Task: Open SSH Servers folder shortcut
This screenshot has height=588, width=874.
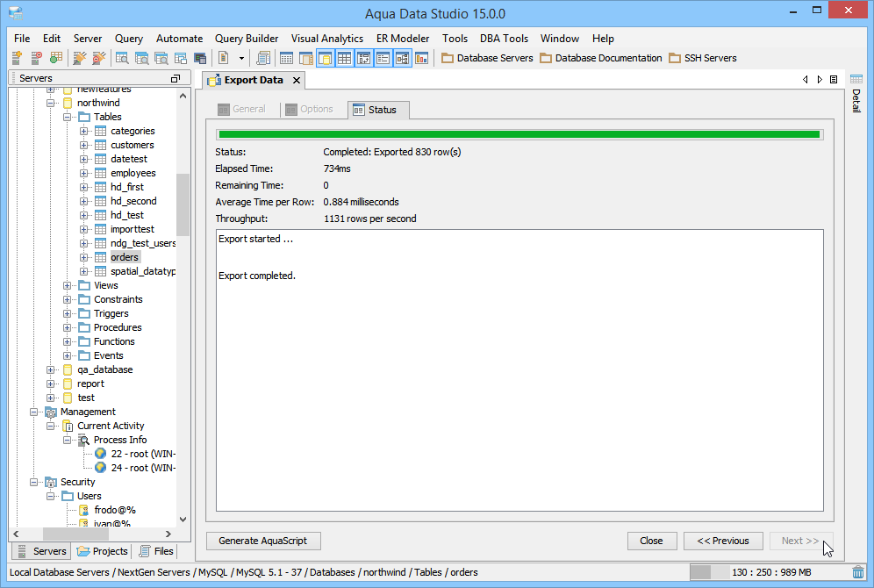Action: click(703, 58)
